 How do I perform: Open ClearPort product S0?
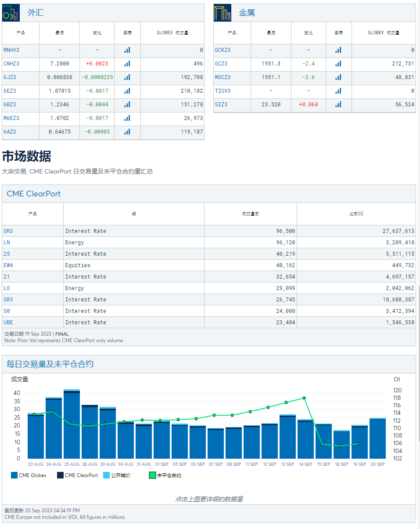pyautogui.click(x=7, y=311)
